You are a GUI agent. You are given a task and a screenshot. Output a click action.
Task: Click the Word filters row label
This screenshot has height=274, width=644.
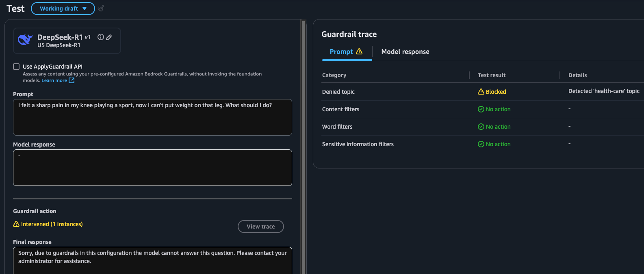337,127
